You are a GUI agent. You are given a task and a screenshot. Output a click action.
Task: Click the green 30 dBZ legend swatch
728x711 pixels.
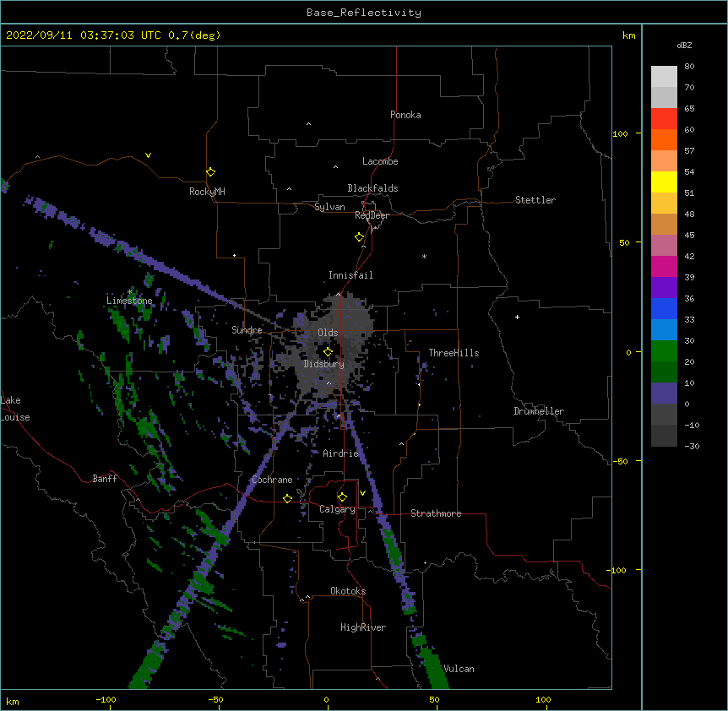[x=664, y=351]
